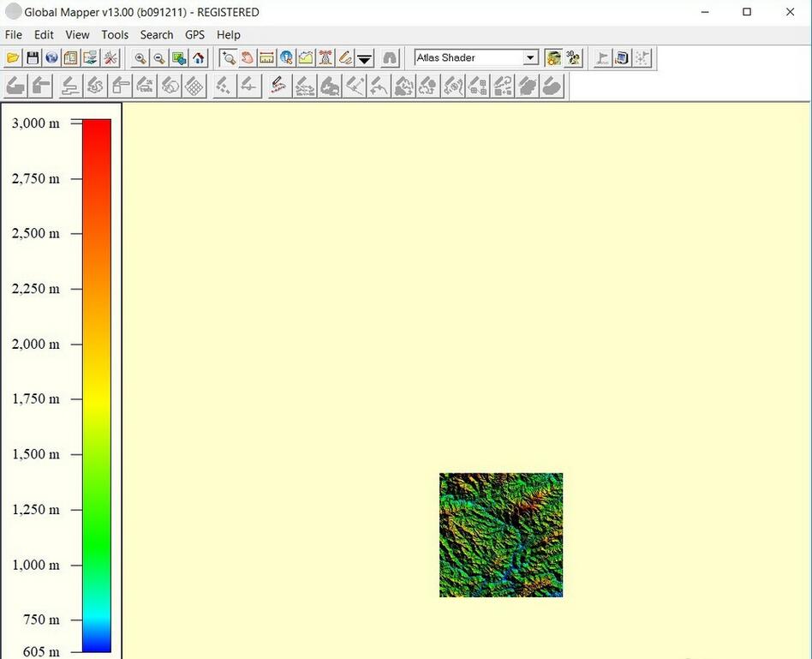812x659 pixels.
Task: Select the Zoom tool magnifier icon
Action: (x=230, y=57)
